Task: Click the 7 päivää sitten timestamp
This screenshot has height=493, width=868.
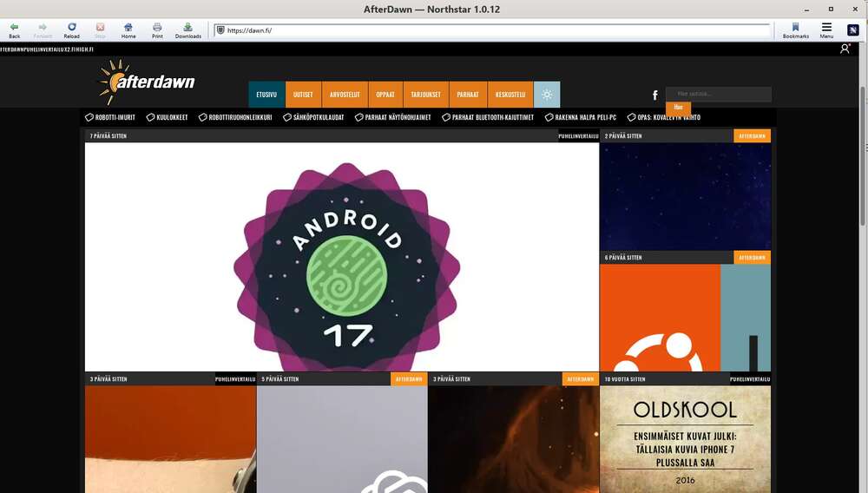Action: coord(108,135)
